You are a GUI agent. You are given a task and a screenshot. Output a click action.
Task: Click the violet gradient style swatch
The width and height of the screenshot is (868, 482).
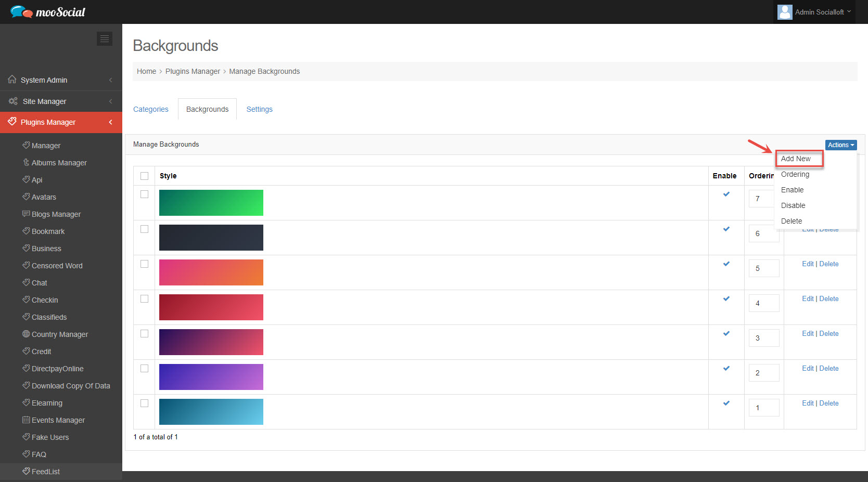pos(211,377)
